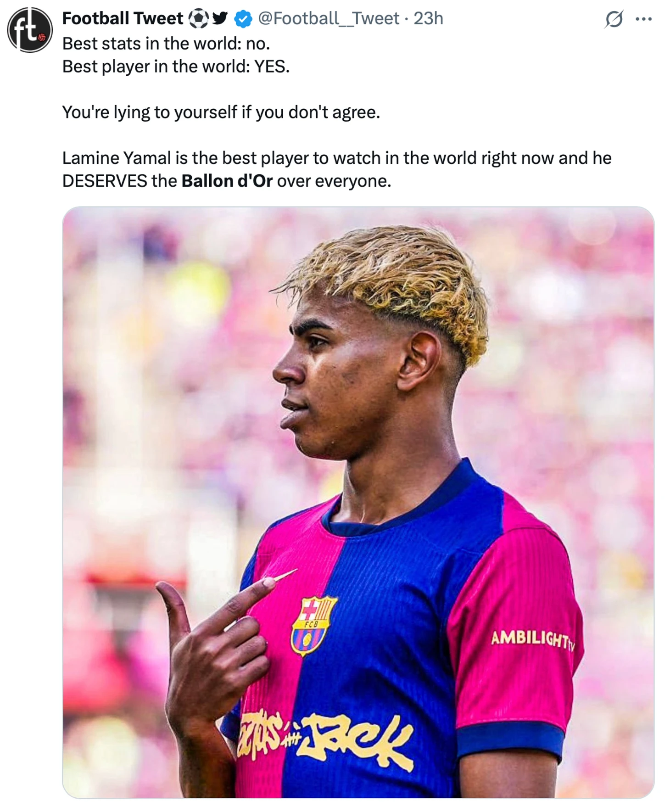Open the @Football__Tweet handle link

coord(329,18)
